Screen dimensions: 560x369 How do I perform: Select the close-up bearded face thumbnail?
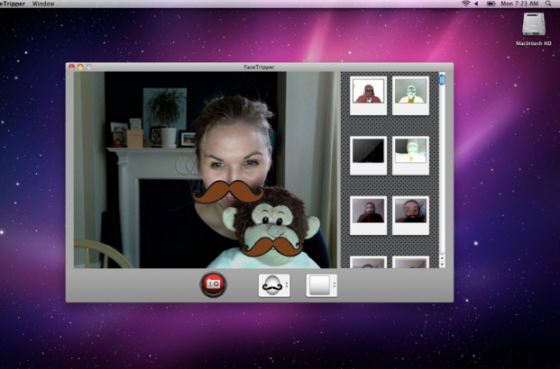(410, 215)
